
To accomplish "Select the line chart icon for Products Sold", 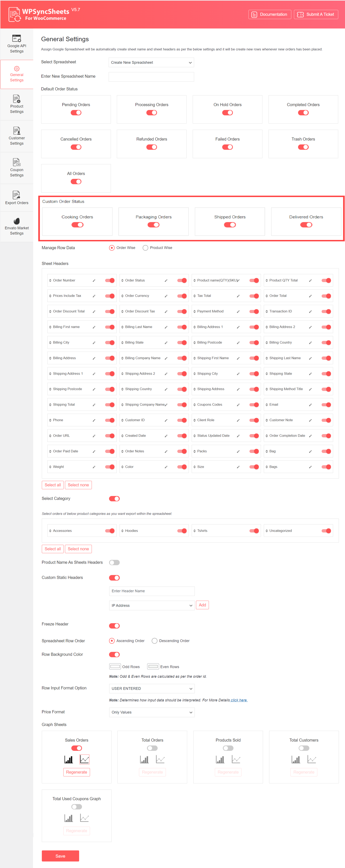I will [236, 760].
